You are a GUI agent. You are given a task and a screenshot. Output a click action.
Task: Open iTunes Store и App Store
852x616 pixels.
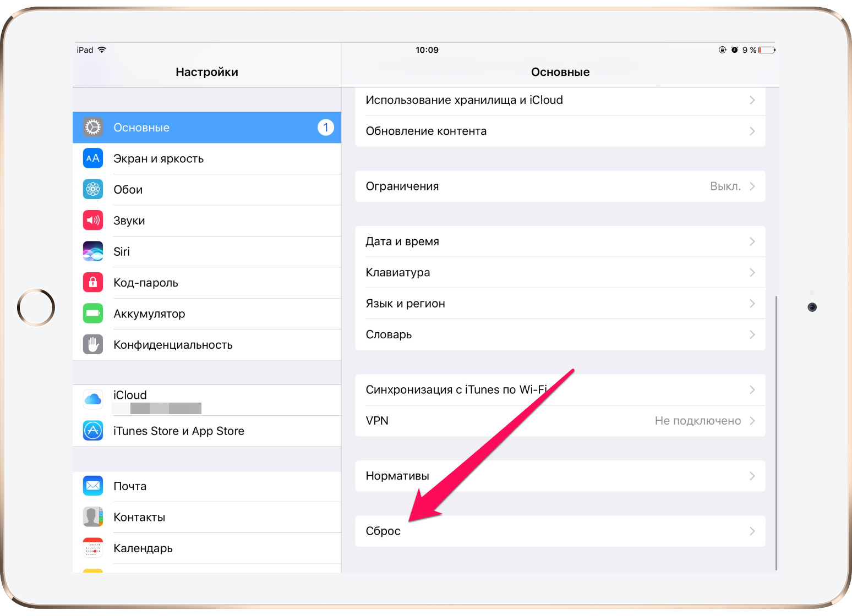207,431
